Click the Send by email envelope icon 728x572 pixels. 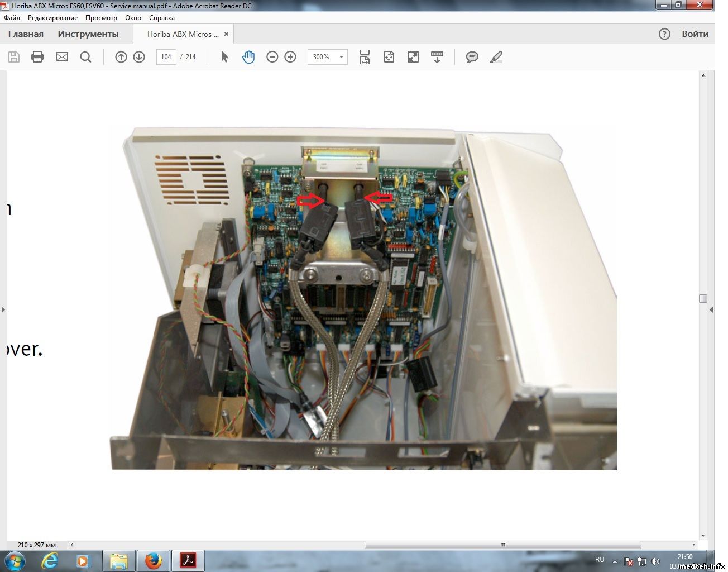[62, 57]
